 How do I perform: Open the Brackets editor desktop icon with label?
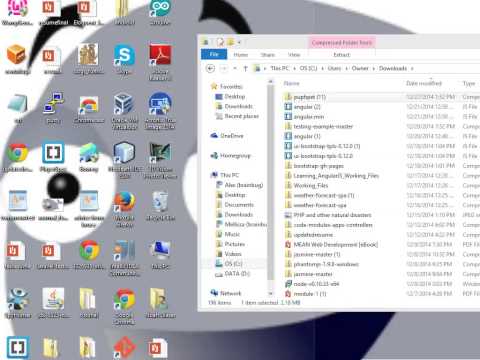click(x=53, y=157)
